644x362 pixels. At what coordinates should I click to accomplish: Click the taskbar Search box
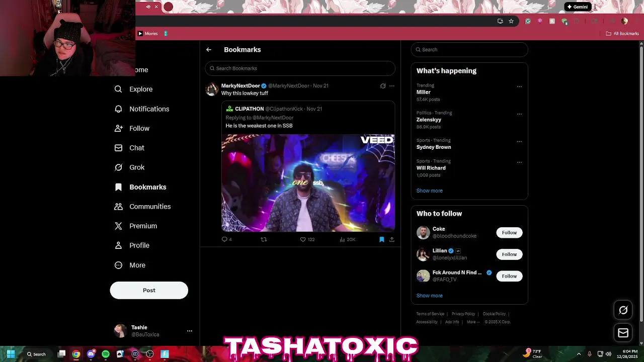click(37, 354)
